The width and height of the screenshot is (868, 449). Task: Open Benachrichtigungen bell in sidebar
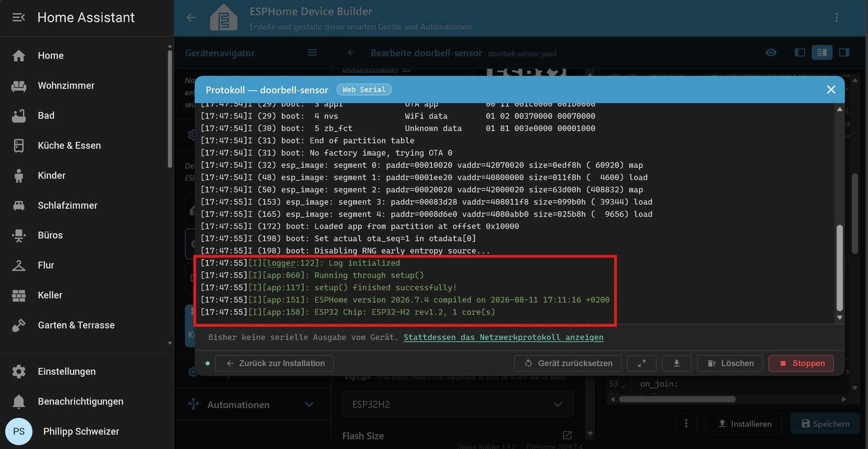19,401
